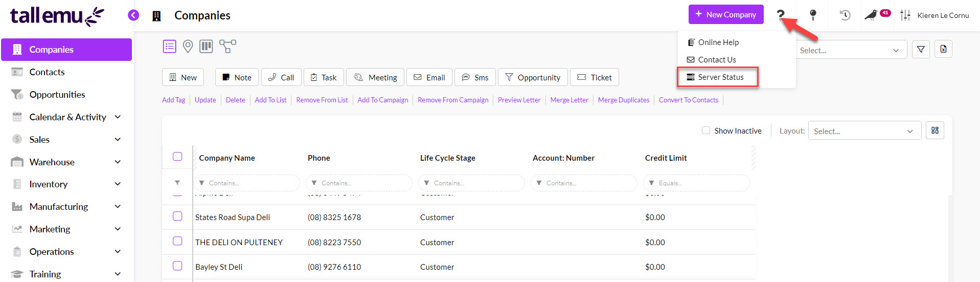Open notifications bird icon with badge

871,15
